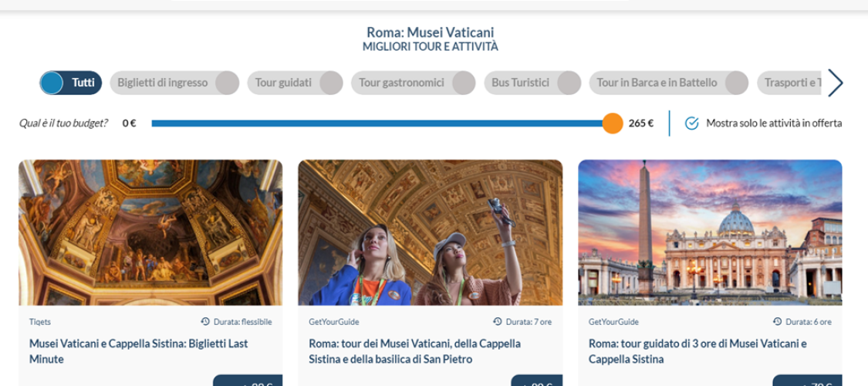Enable the Tour guidati filter
Image resolution: width=868 pixels, height=386 pixels.
(x=295, y=83)
